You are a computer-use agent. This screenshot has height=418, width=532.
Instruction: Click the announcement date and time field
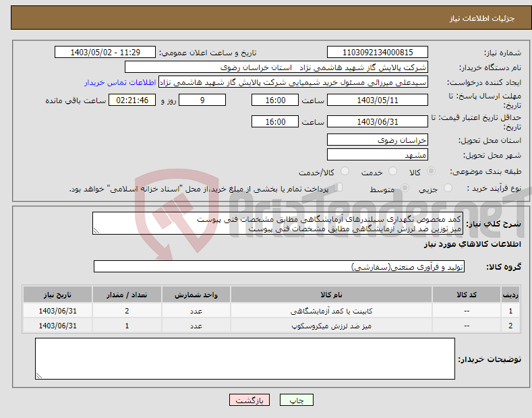pos(105,53)
